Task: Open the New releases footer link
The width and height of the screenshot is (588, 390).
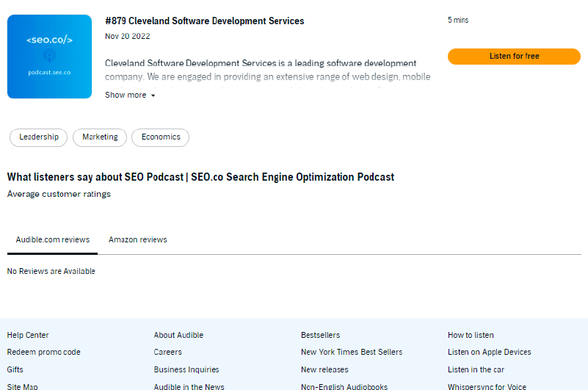Action: [324, 369]
